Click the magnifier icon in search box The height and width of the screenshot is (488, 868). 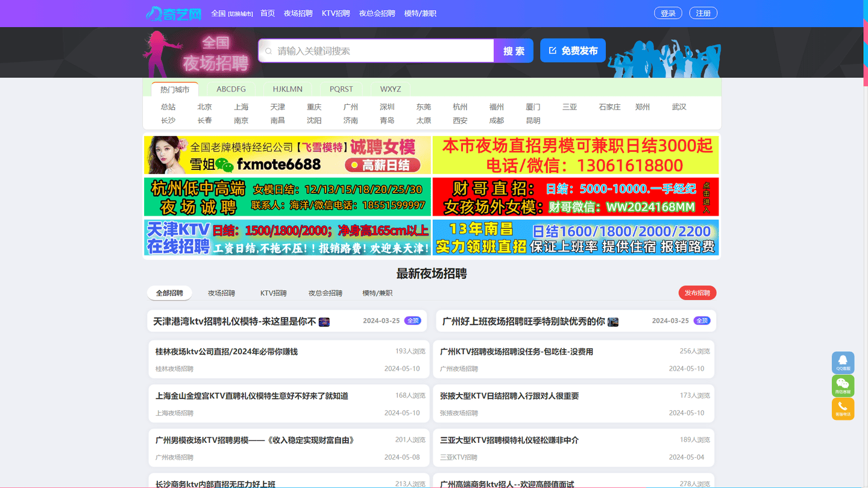tap(269, 51)
